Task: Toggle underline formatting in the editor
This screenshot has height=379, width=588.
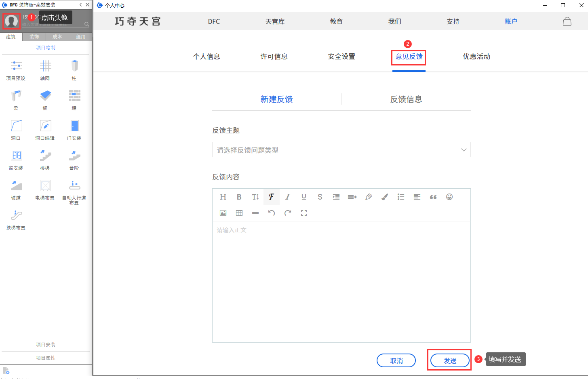Action: point(304,197)
